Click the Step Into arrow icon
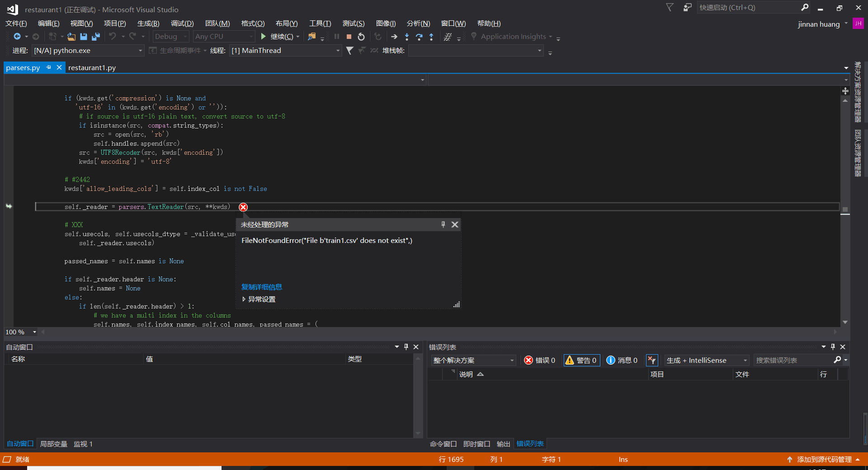The image size is (868, 470). tap(407, 37)
